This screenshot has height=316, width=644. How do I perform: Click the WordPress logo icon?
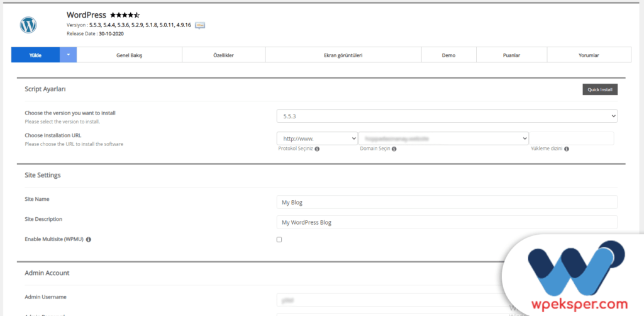(x=28, y=25)
